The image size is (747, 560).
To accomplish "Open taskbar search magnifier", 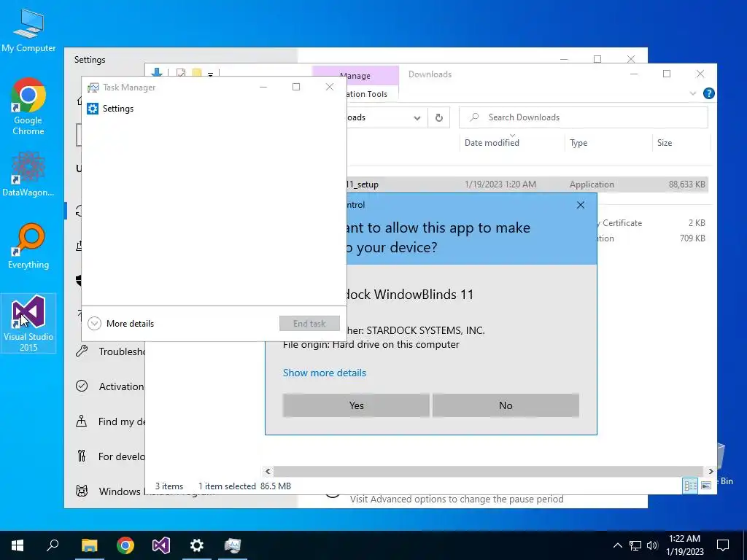I will pos(53,545).
